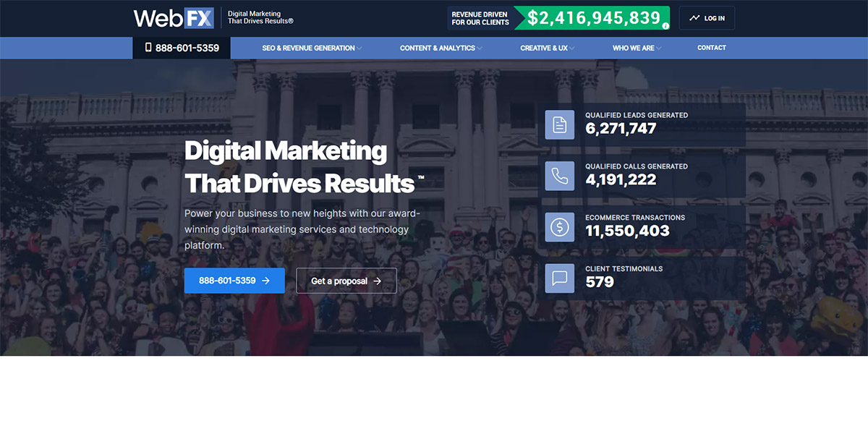
Task: Click the mobile phone icon beside 888-601-5359
Action: coord(147,48)
